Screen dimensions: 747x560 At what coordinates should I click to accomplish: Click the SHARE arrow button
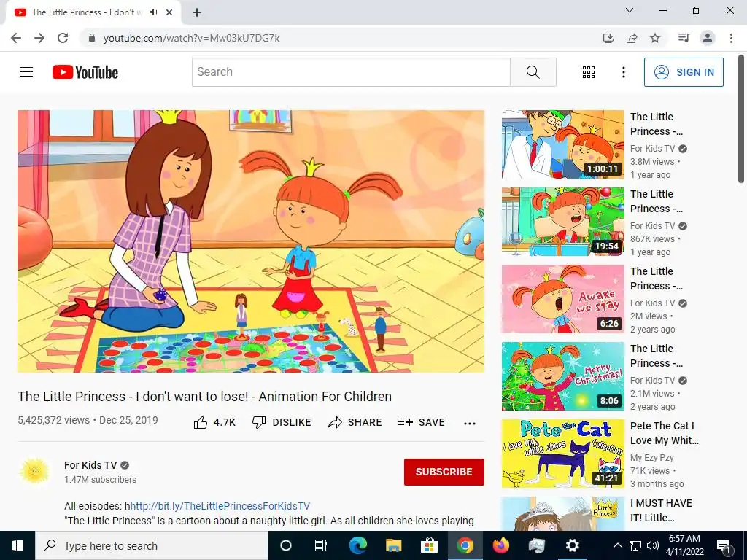point(355,422)
